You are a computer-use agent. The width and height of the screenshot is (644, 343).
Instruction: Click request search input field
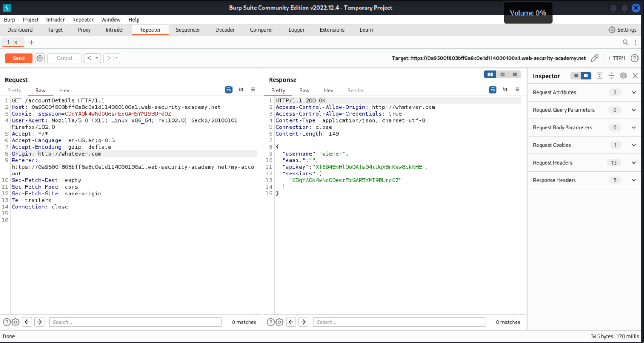(135, 322)
